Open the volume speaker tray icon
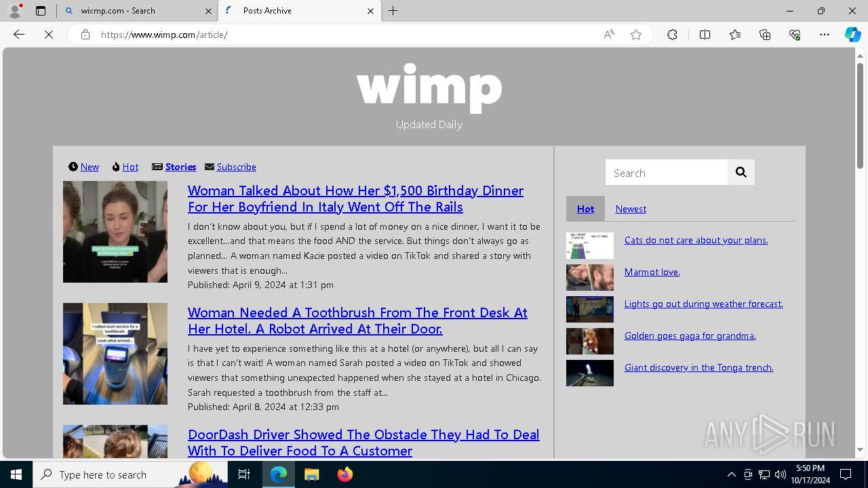Viewport: 868px width, 488px height. 781,474
